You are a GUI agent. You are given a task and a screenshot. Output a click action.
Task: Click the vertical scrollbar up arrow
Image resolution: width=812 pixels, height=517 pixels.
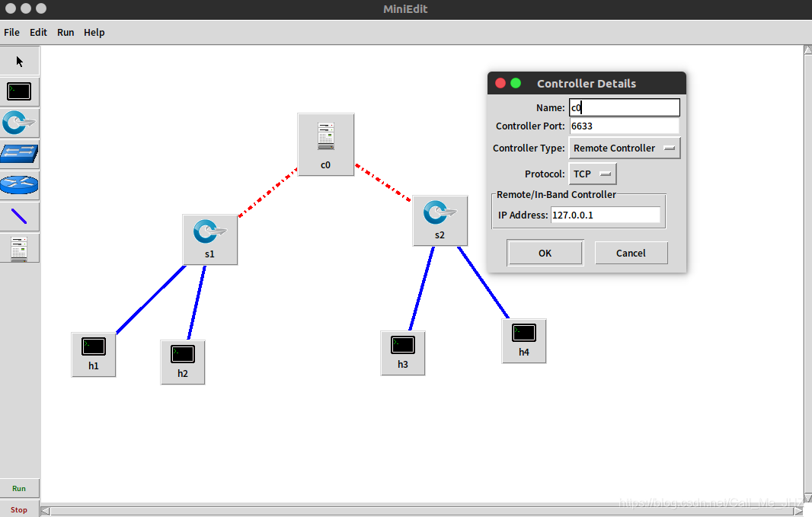tap(807, 50)
